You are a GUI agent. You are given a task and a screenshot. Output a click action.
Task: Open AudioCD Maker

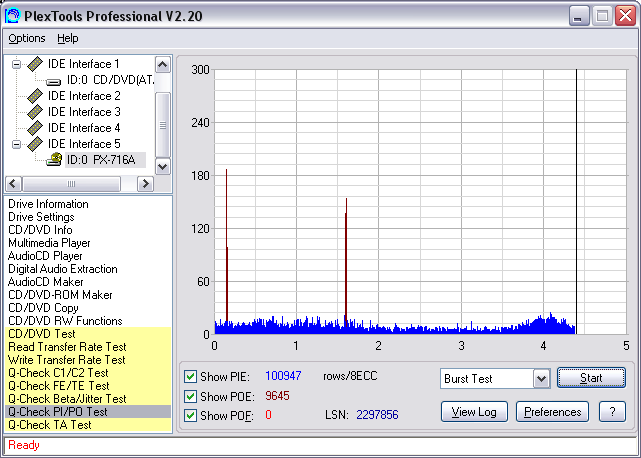point(45,282)
